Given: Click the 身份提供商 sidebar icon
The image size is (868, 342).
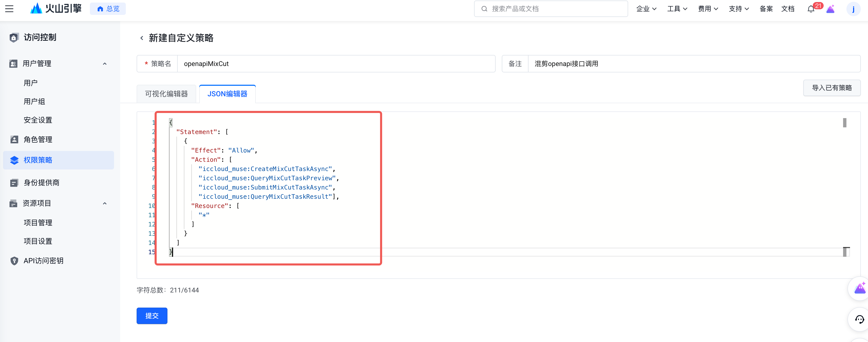Looking at the screenshot, I should tap(14, 183).
